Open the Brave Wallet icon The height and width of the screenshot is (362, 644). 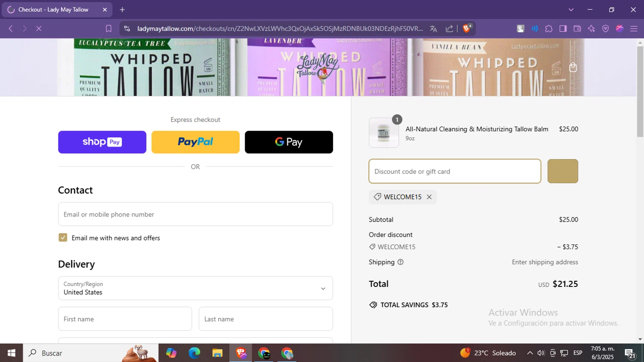coord(577,29)
